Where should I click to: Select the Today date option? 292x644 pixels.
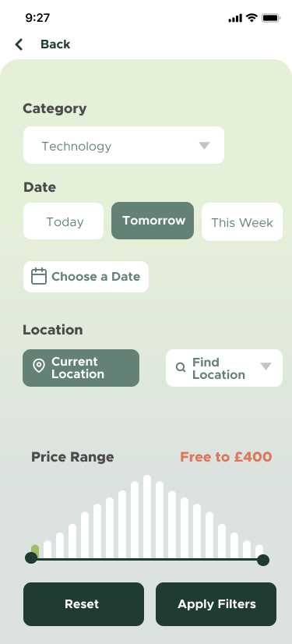(x=64, y=221)
